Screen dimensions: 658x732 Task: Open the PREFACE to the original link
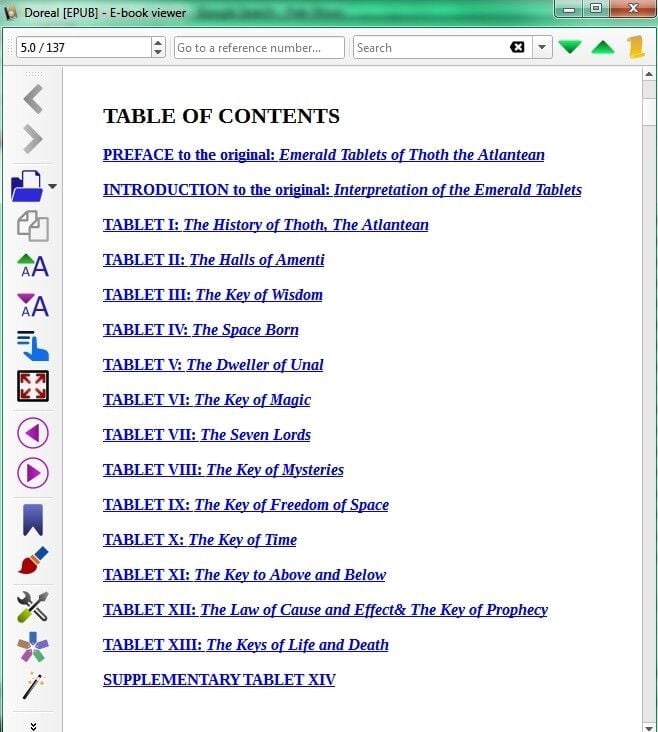(x=324, y=155)
